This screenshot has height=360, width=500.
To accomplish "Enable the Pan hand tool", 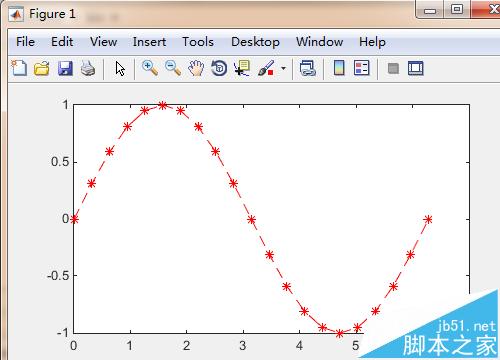I will 196,68.
